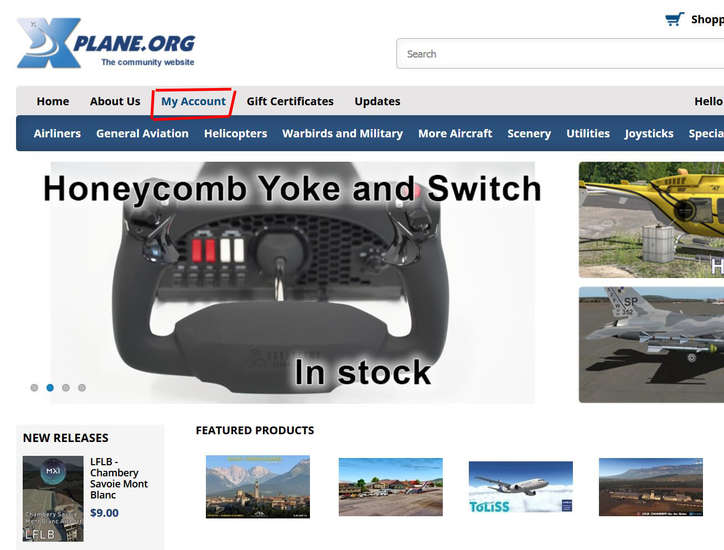724x550 pixels.
Task: Browse the Helicopters category
Action: pyautogui.click(x=235, y=133)
